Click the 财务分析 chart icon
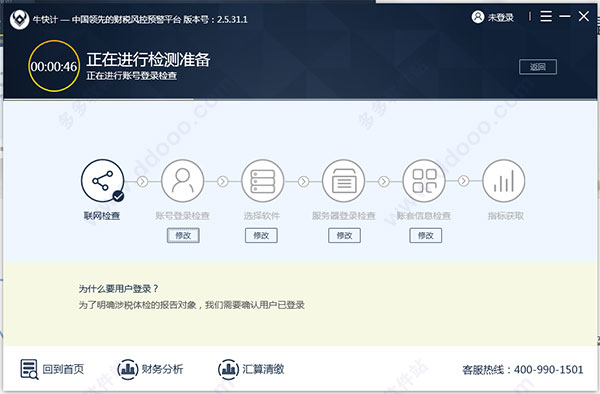Viewport: 600px width, 394px height. click(127, 369)
